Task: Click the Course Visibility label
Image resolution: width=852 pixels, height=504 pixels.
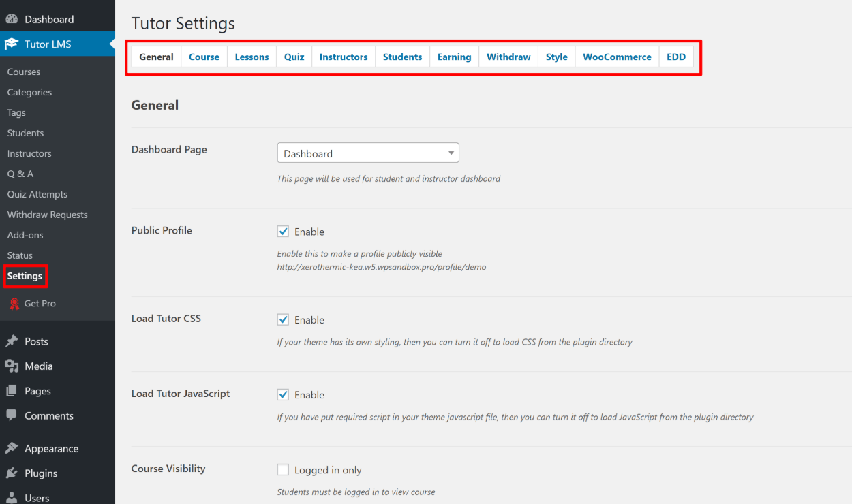Action: coord(168,469)
